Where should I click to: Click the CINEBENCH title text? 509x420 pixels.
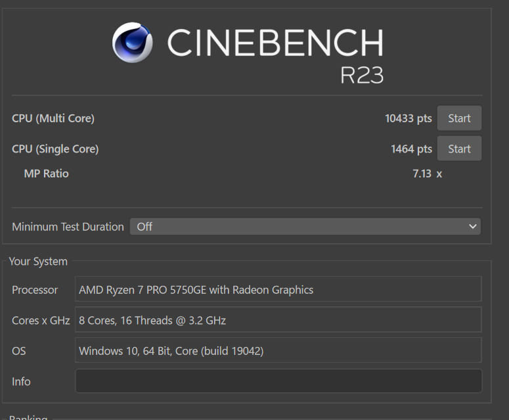click(x=275, y=43)
